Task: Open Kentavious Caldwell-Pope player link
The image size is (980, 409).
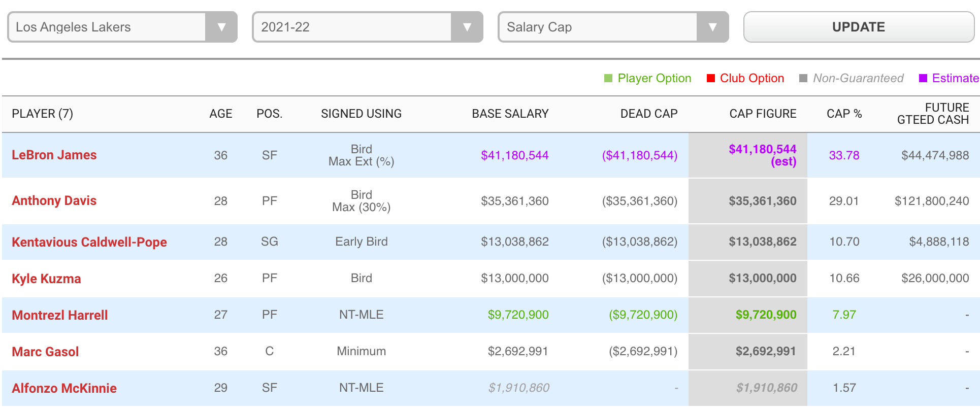Action: (89, 242)
